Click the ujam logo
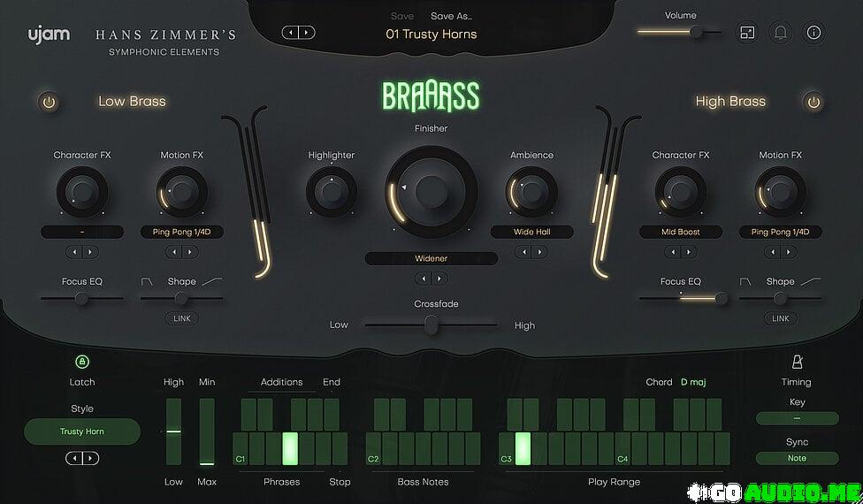This screenshot has width=863, height=504. click(43, 35)
